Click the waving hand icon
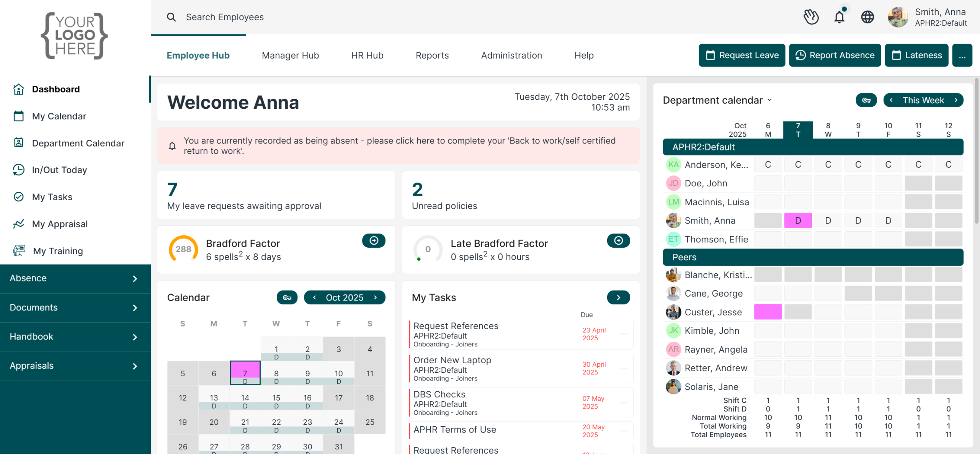 point(811,17)
